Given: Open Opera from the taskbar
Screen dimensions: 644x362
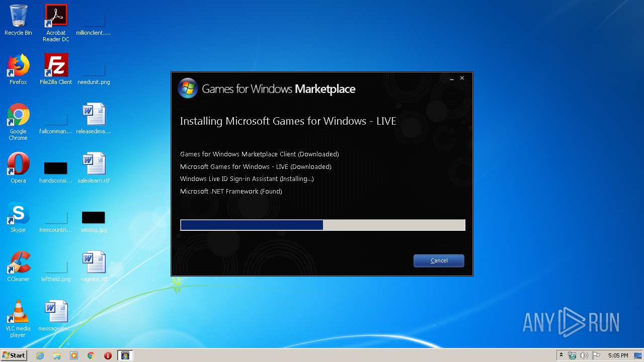Looking at the screenshot, I should [108, 355].
